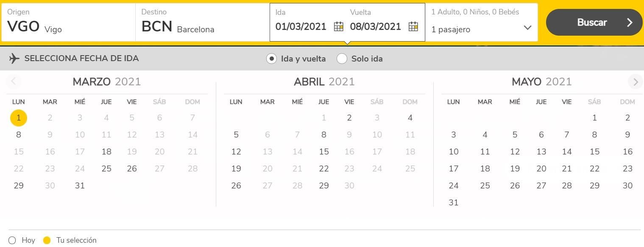Click the Vuelta date field 08/03/2021
This screenshot has height=247, width=644.
coord(376,26)
